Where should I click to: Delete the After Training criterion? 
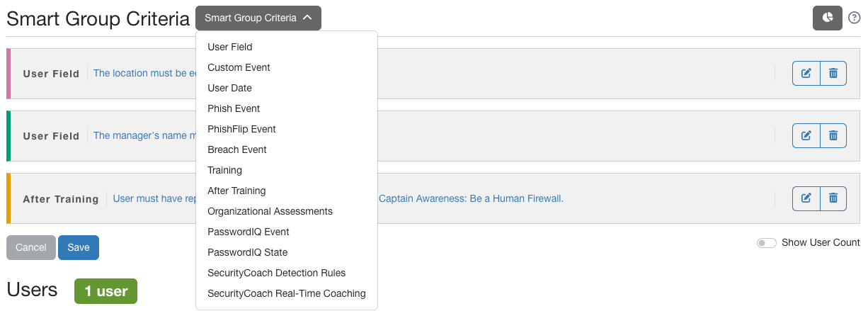(833, 198)
